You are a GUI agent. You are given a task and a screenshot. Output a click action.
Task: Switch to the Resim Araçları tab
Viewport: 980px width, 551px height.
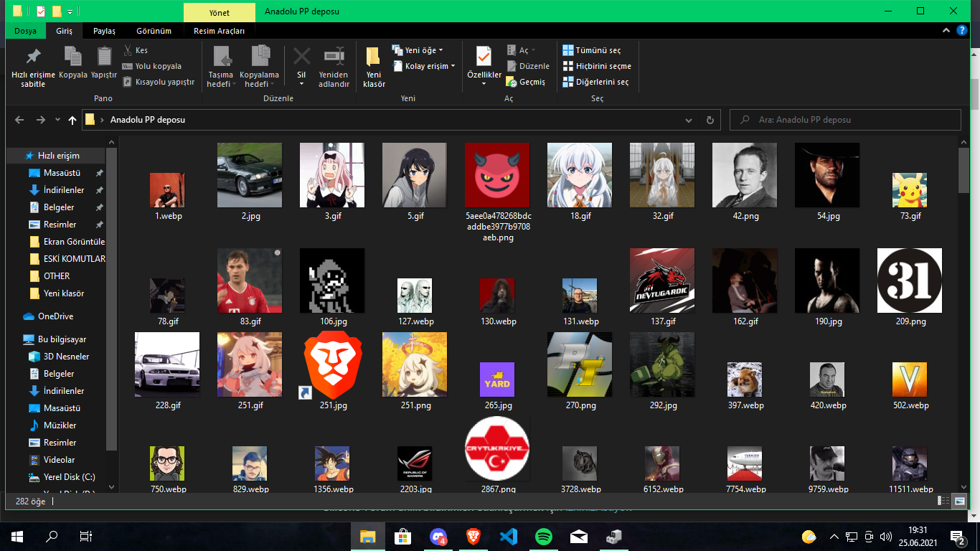(219, 31)
